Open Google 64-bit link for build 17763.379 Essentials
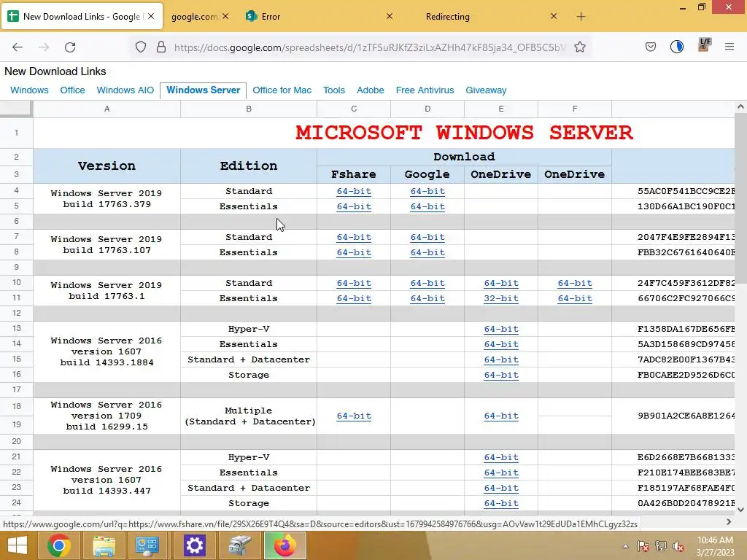Viewport: 747px width, 560px height. [427, 206]
